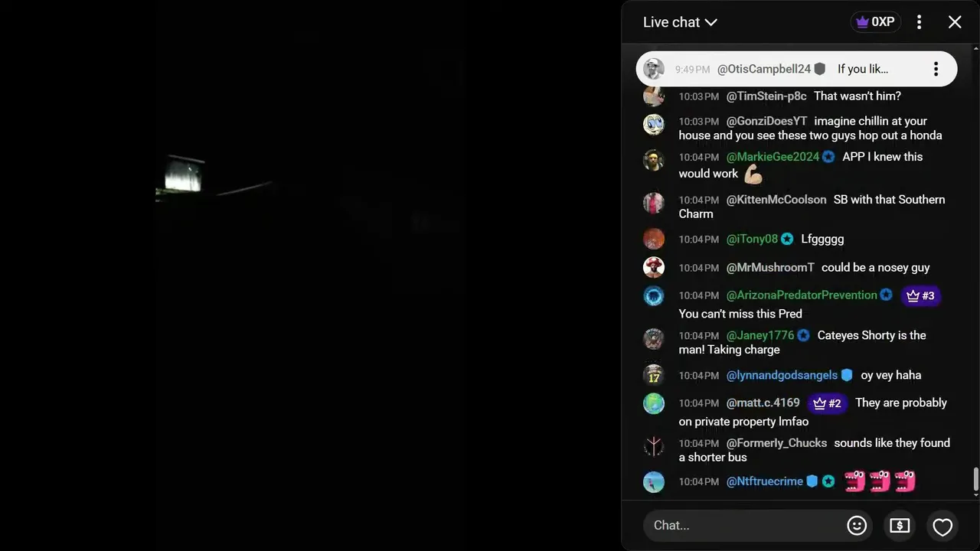
Task: Open the Super Chat dollar icon
Action: [x=900, y=526]
